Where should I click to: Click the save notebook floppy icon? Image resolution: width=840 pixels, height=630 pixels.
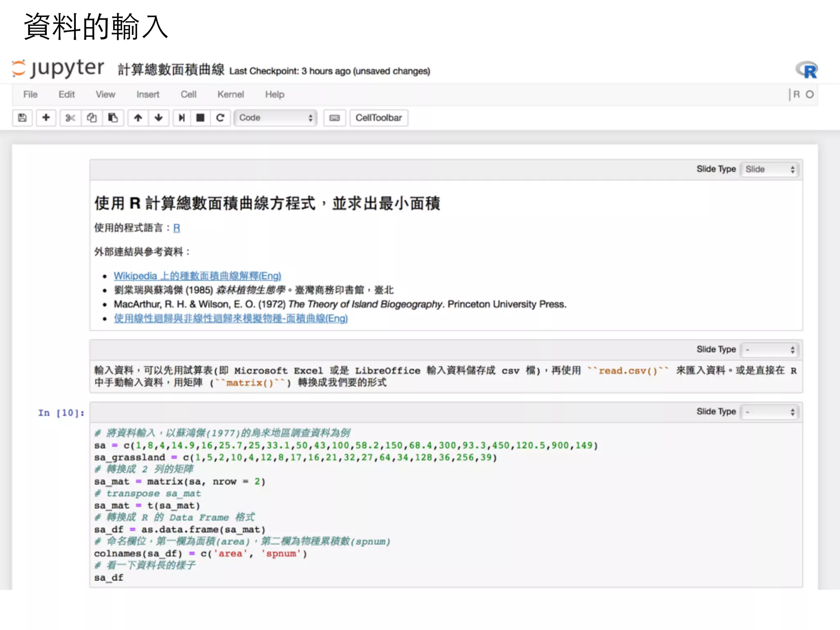23,118
